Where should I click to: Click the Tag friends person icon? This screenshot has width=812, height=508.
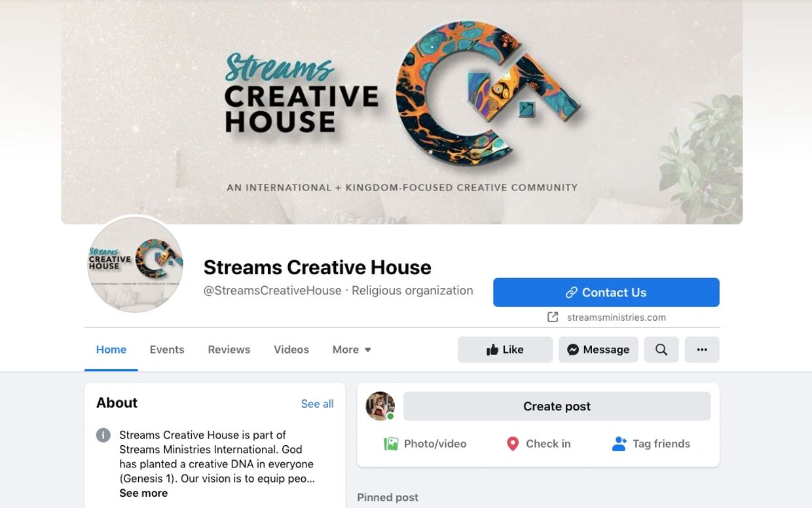click(x=619, y=444)
